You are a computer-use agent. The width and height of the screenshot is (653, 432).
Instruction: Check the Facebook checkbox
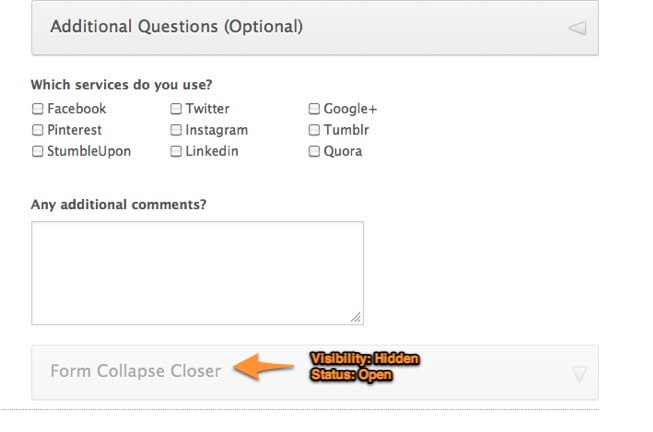click(x=38, y=109)
